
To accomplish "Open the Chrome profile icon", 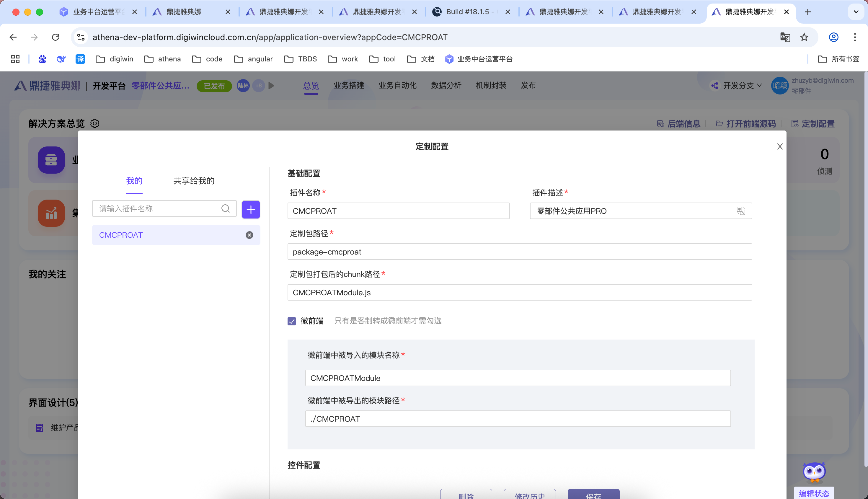I will [x=834, y=37].
